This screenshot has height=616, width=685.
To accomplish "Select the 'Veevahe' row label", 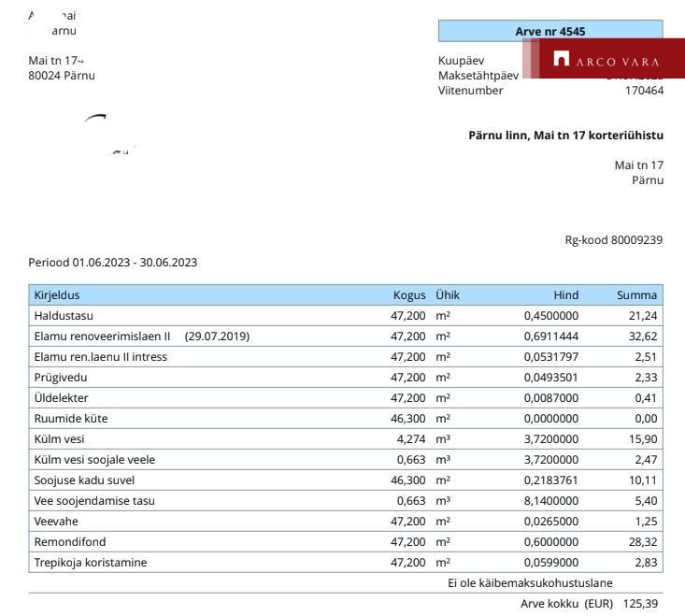I will [56, 521].
